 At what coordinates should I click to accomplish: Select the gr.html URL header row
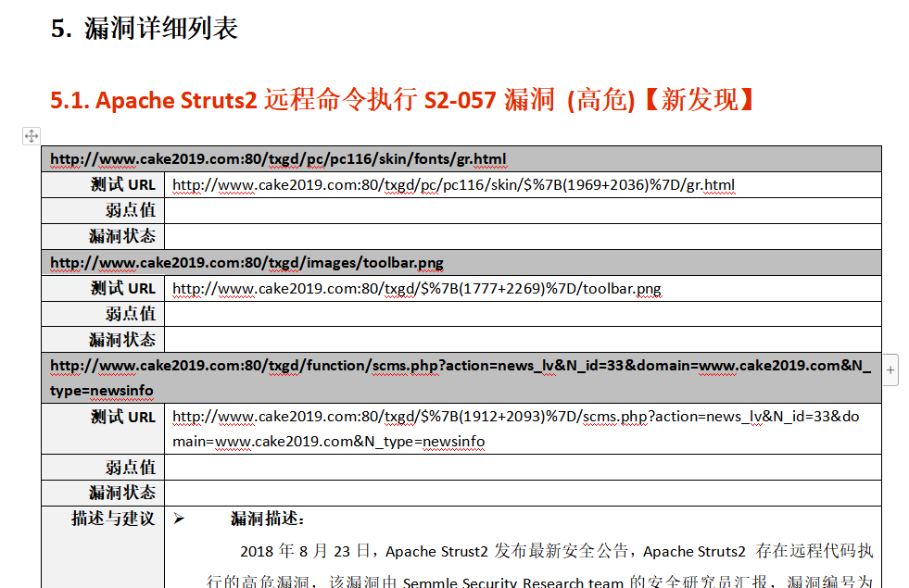(278, 159)
